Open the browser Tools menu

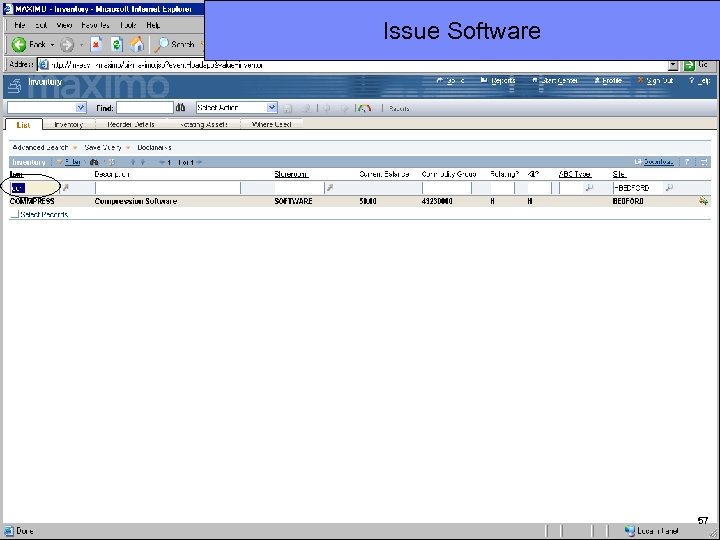[129, 25]
